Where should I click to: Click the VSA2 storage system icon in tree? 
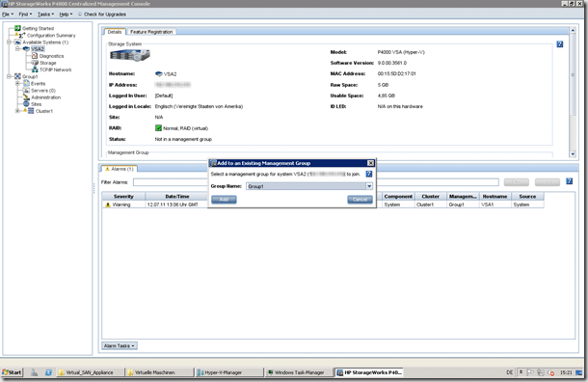(x=26, y=49)
